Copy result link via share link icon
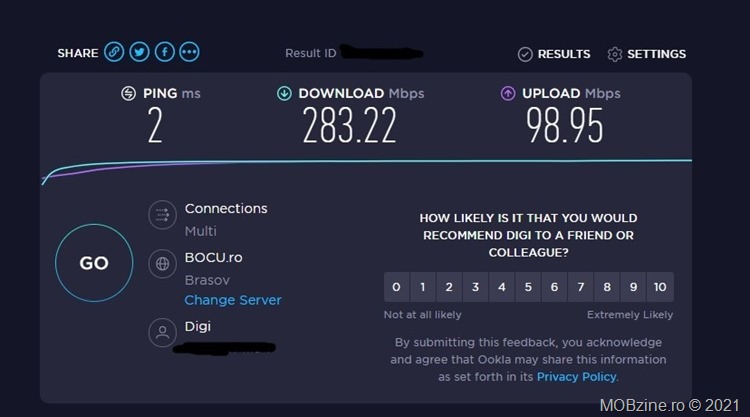750x417 pixels. [x=114, y=52]
